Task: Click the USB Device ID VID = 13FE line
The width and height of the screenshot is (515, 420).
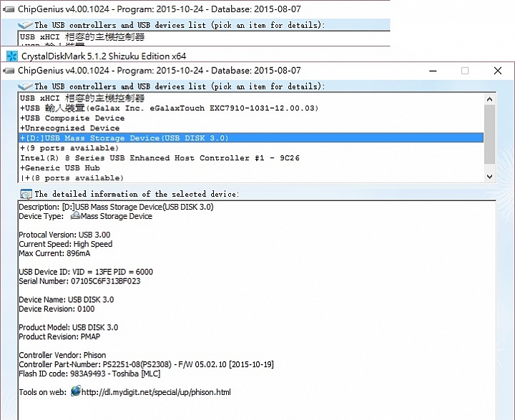Action: coord(86,272)
